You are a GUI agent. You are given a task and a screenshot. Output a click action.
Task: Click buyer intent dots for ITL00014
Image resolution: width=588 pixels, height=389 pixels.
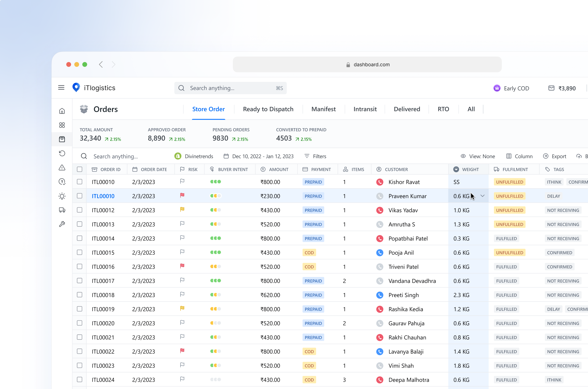tap(216, 238)
